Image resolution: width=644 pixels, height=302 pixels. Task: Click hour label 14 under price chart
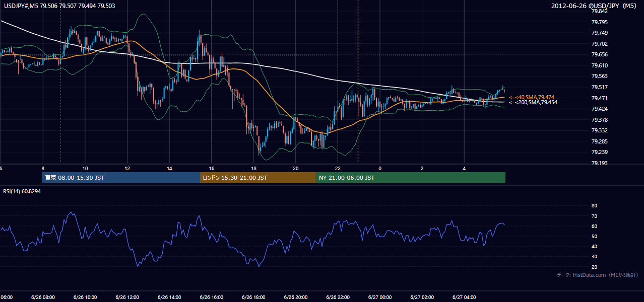[169, 168]
